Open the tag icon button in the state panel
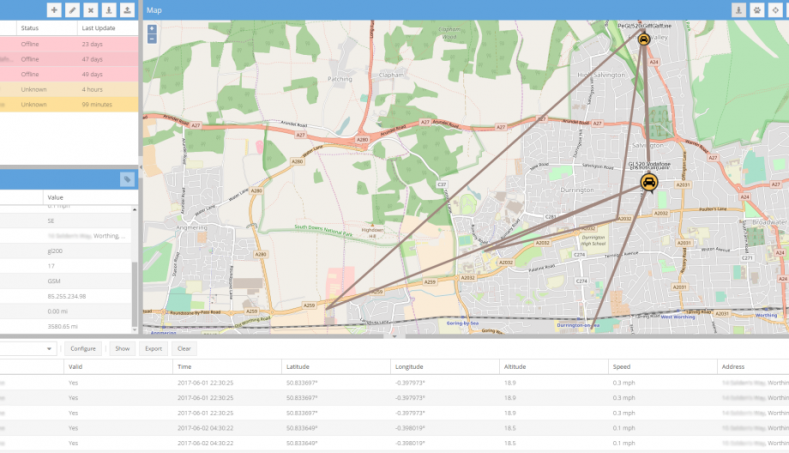Image resolution: width=789 pixels, height=453 pixels. pyautogui.click(x=127, y=179)
